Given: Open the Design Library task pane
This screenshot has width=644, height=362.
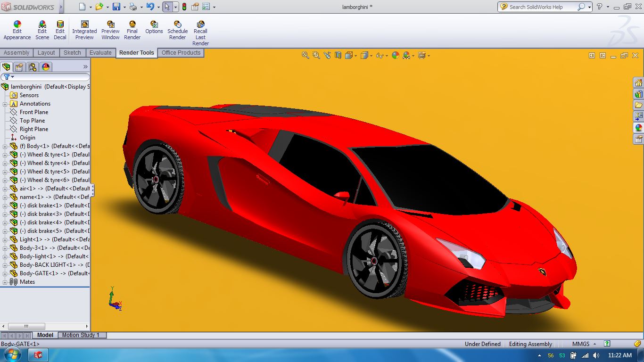Looking at the screenshot, I should pyautogui.click(x=638, y=94).
